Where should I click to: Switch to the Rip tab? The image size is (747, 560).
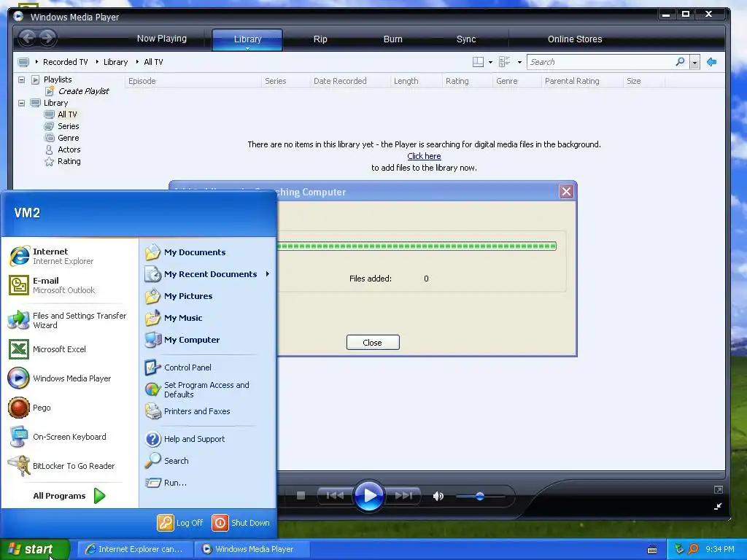pos(320,39)
